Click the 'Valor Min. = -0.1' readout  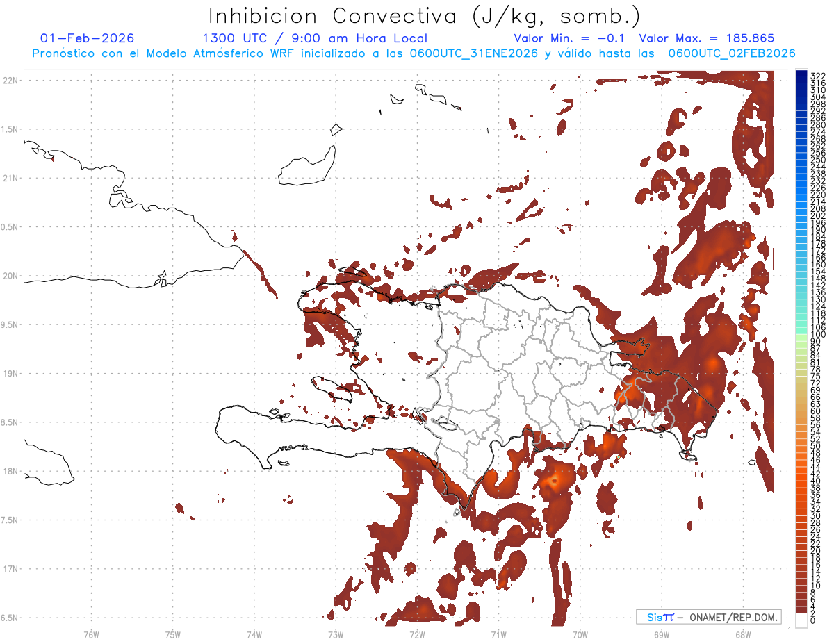[569, 38]
